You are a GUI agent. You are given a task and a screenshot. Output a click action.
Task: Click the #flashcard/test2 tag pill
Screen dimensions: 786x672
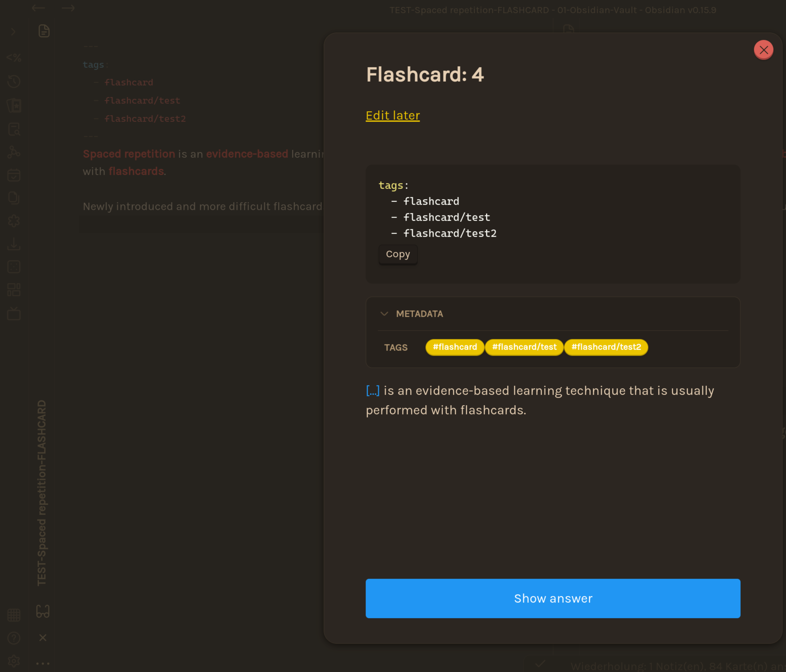click(x=606, y=347)
